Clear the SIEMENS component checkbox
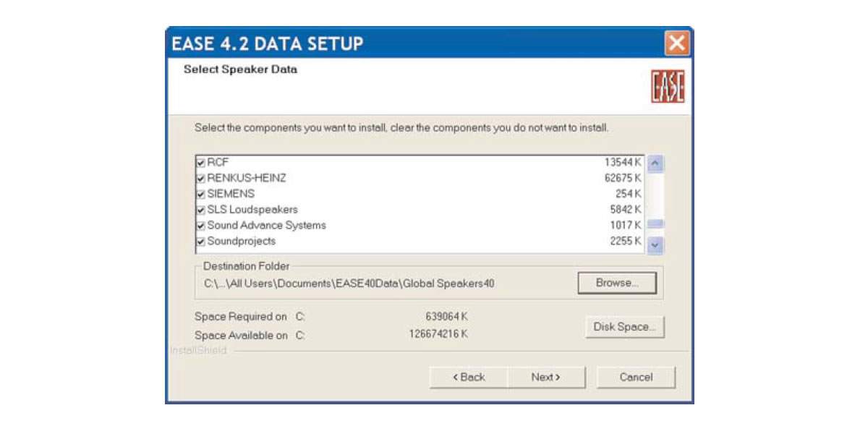This screenshot has width=868, height=434. [201, 195]
